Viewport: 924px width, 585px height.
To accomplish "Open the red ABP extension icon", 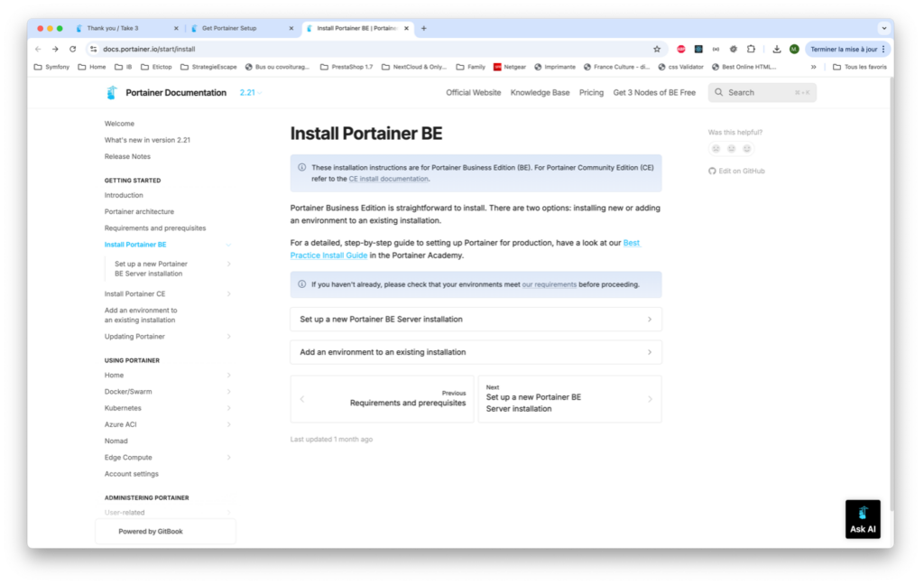I will 681,49.
